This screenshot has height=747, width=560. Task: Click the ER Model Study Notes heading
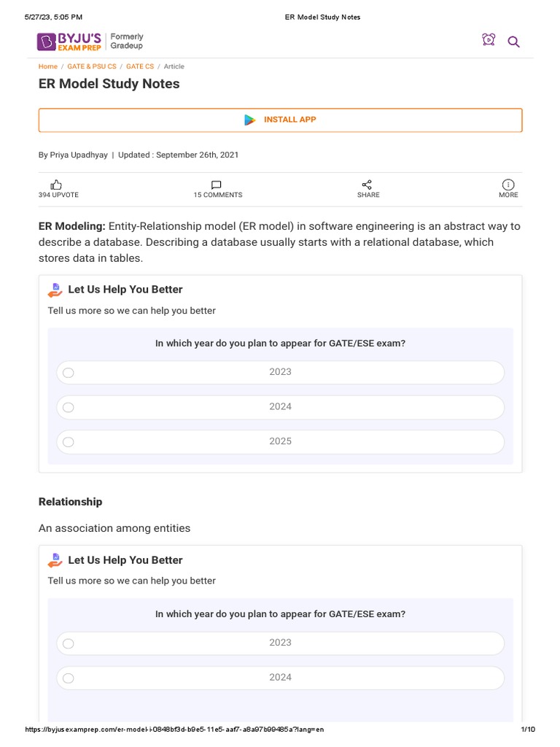[109, 84]
